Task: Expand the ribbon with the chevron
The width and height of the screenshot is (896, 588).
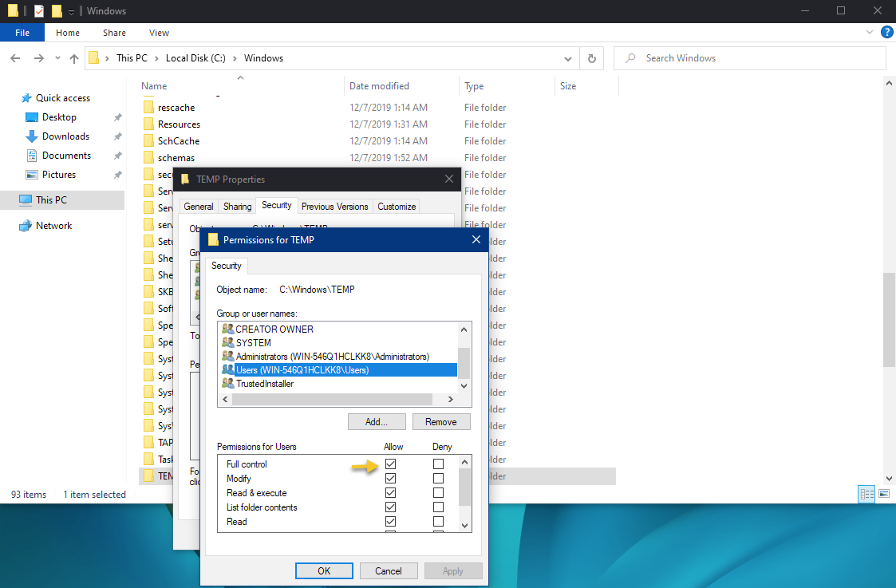Action: [x=870, y=33]
